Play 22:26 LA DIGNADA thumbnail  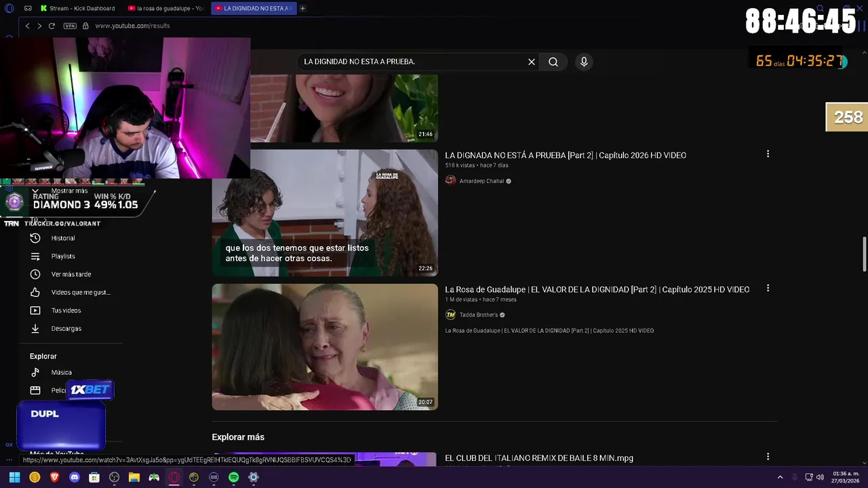pos(325,212)
